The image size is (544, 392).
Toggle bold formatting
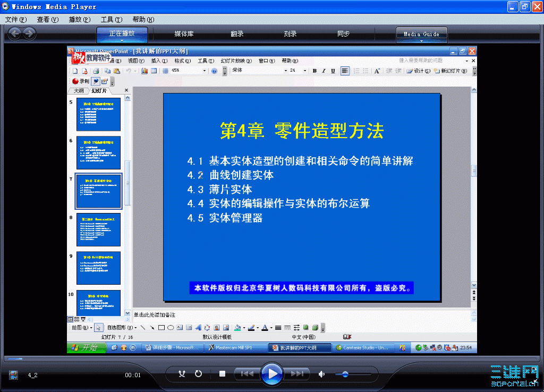[314, 71]
